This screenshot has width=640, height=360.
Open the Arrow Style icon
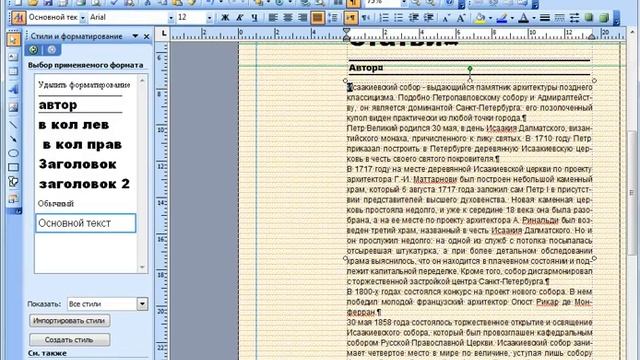tap(574, 18)
